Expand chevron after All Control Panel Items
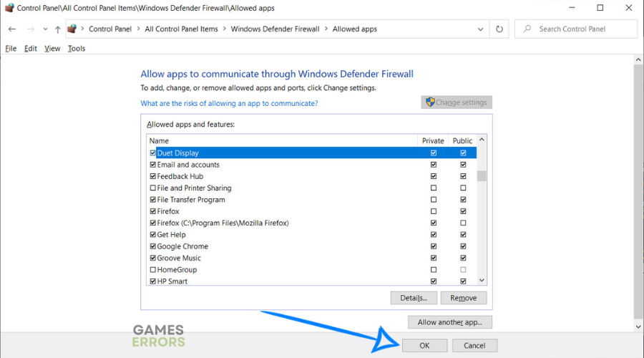Image resolution: width=644 pixels, height=358 pixels. tap(225, 29)
